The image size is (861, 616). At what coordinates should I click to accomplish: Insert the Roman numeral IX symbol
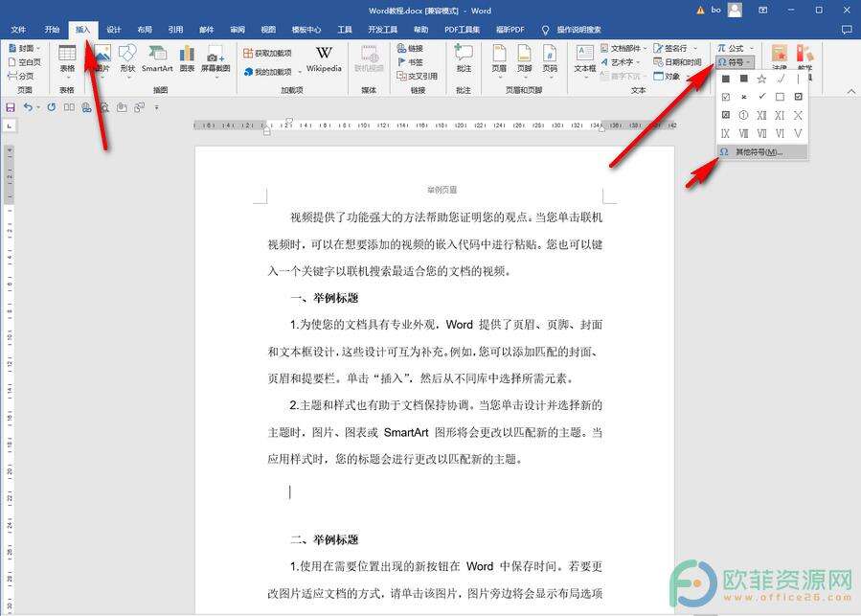tap(725, 133)
